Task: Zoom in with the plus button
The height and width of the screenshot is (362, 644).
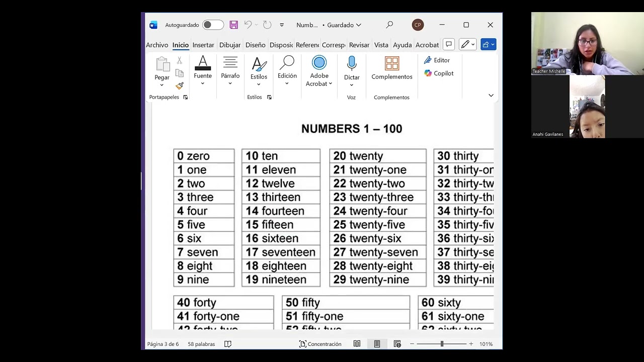Action: pyautogui.click(x=471, y=344)
